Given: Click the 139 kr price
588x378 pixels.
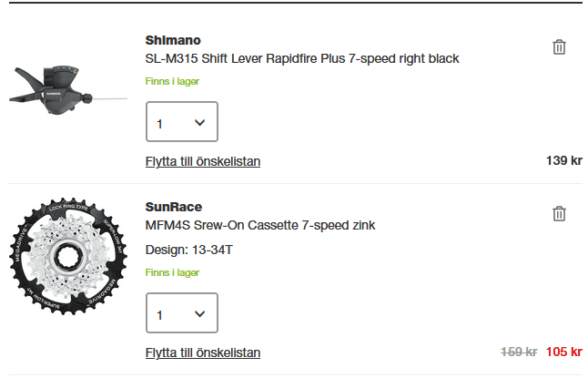Looking at the screenshot, I should (x=563, y=160).
